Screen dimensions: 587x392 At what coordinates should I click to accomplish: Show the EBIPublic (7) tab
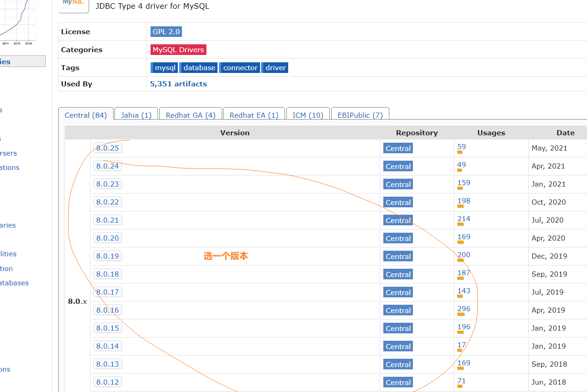360,115
